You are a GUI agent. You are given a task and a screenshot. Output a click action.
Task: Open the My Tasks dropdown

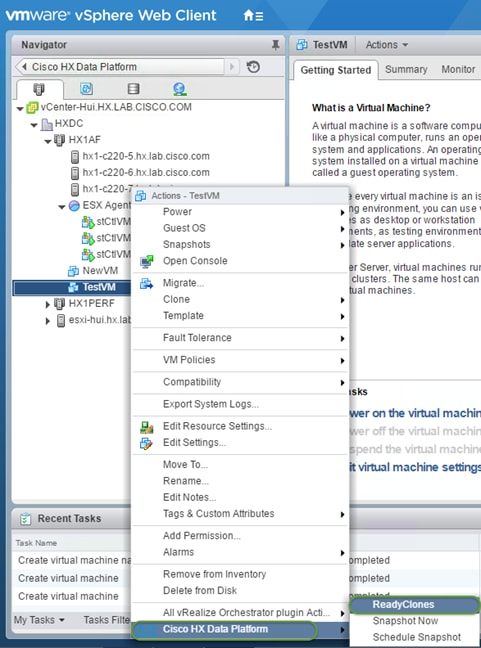click(x=39, y=620)
